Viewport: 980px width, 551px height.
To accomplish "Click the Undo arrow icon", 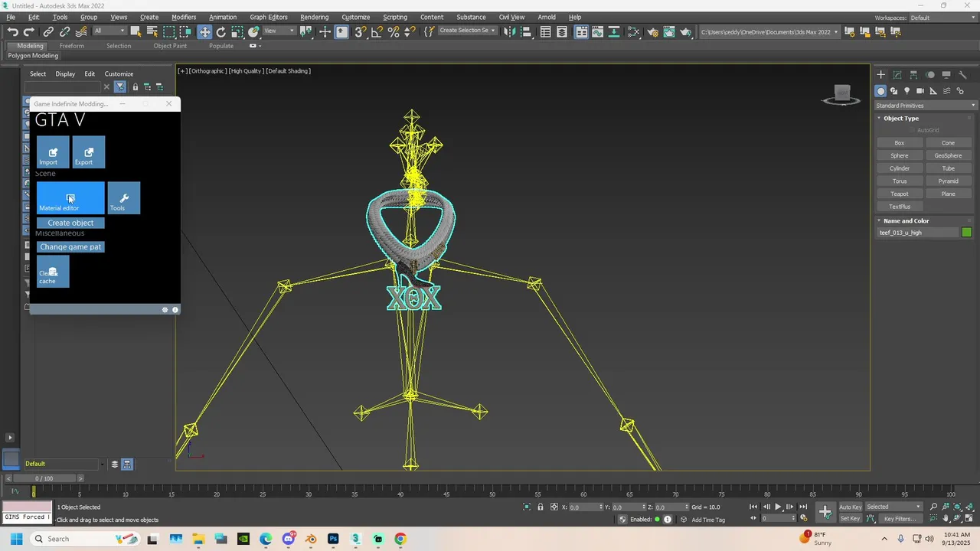I will pos(12,31).
